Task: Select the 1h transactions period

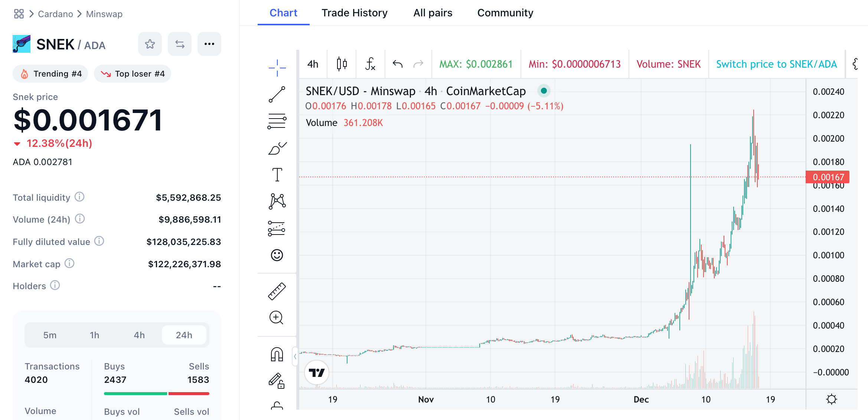Action: click(x=94, y=335)
